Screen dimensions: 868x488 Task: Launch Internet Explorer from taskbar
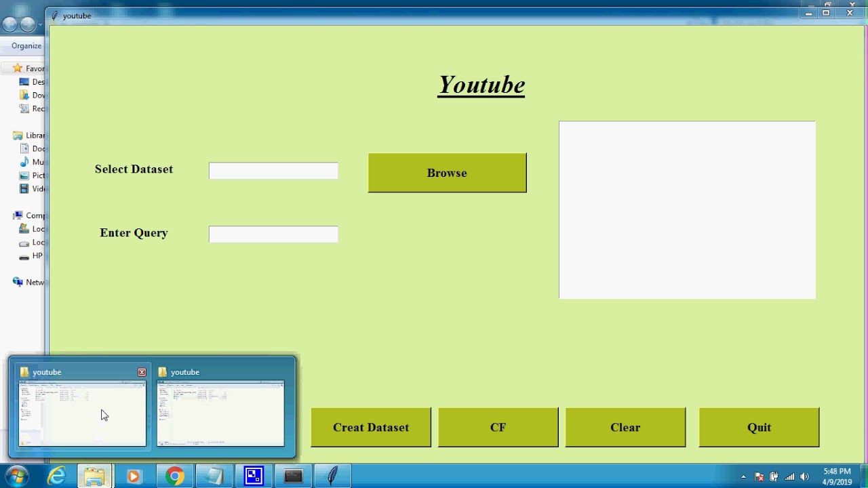point(57,476)
